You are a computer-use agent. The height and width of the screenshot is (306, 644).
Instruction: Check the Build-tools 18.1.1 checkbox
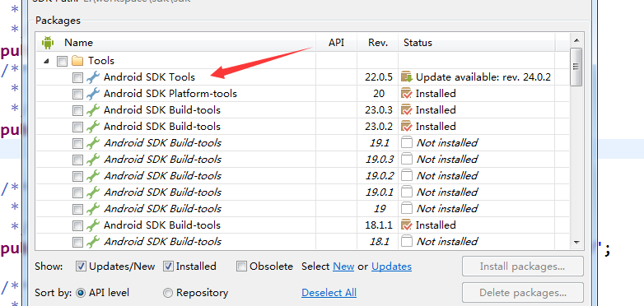coord(77,226)
